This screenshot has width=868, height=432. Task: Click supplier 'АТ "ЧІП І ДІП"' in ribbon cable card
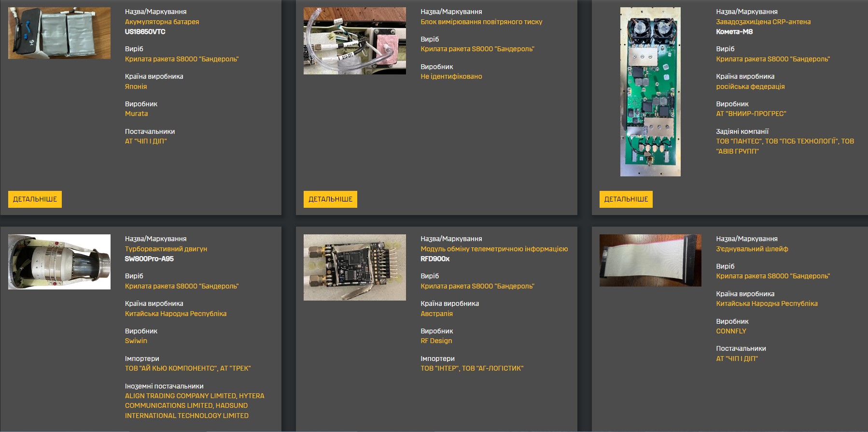pos(737,359)
